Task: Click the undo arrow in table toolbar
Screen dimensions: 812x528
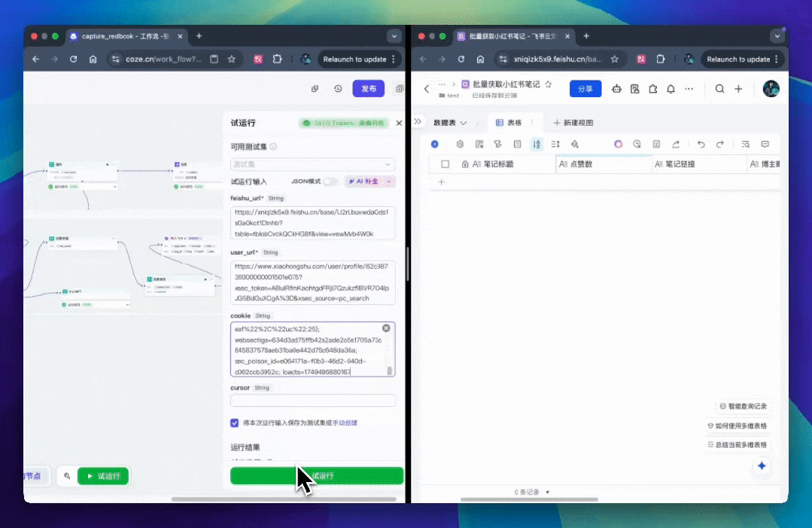Action: click(701, 144)
